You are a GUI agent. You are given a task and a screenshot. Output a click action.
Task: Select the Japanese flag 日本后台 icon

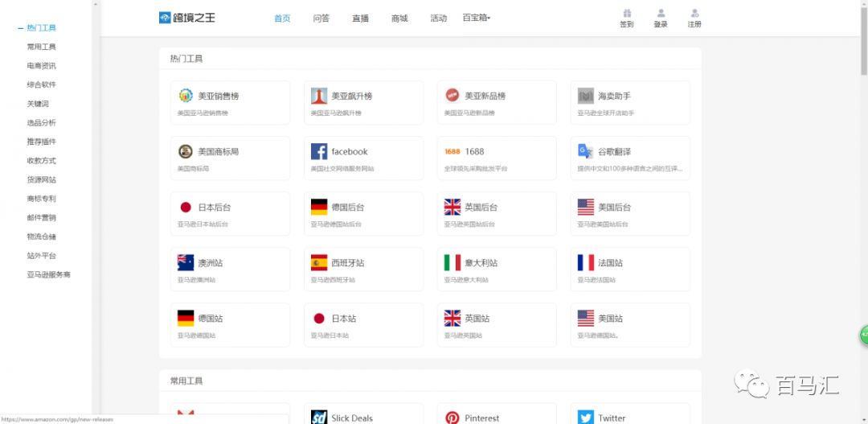[186, 208]
